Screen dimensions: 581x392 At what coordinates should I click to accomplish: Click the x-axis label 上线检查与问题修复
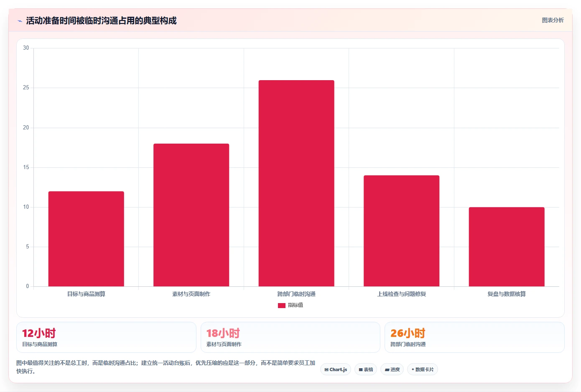click(x=401, y=294)
